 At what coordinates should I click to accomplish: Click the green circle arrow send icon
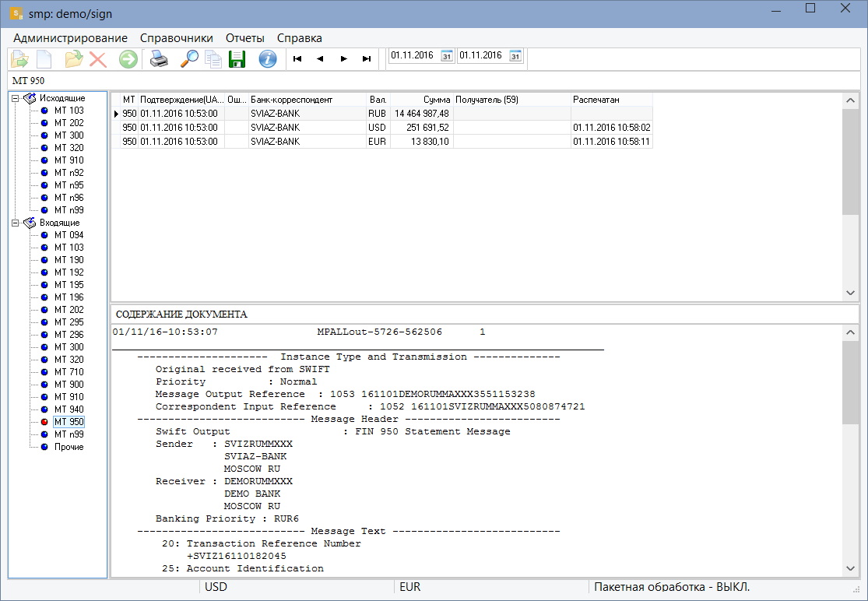click(x=128, y=58)
